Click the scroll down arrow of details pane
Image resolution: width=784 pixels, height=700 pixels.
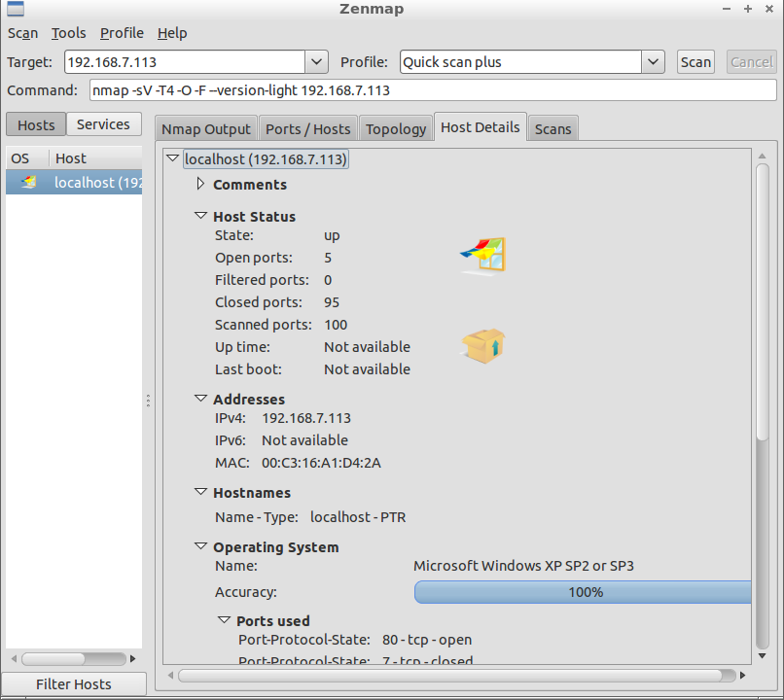coord(763,656)
